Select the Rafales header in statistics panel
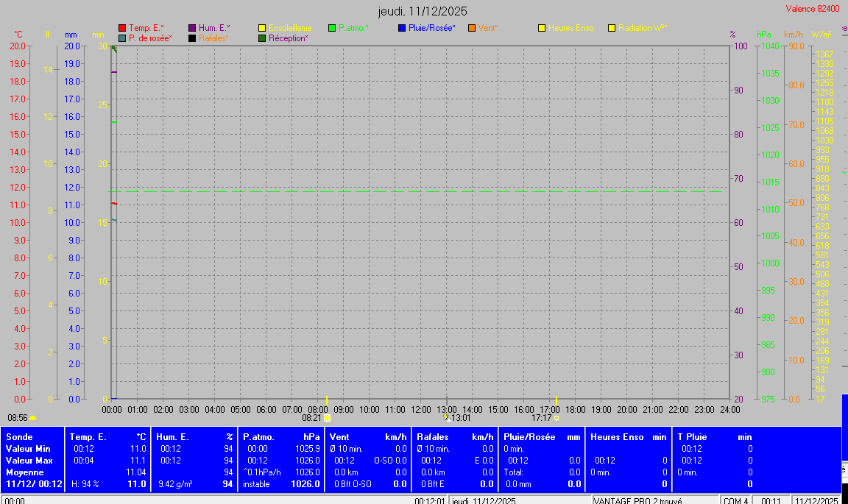Viewport: 848px width, 504px height. pos(432,437)
